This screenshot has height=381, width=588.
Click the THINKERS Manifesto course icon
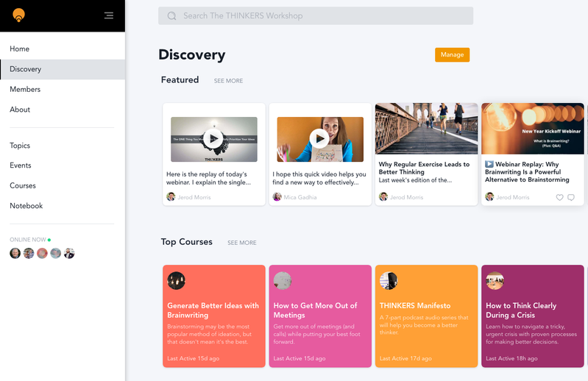(389, 280)
